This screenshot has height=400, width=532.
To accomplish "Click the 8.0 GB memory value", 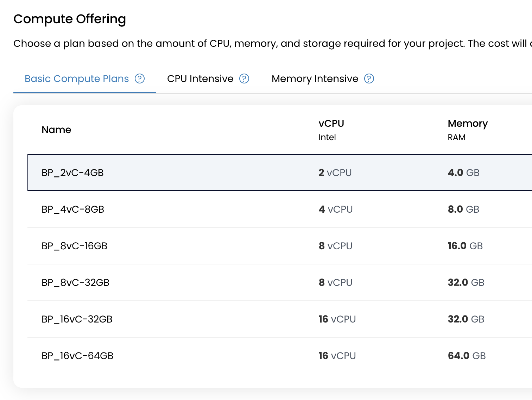I will (x=463, y=209).
